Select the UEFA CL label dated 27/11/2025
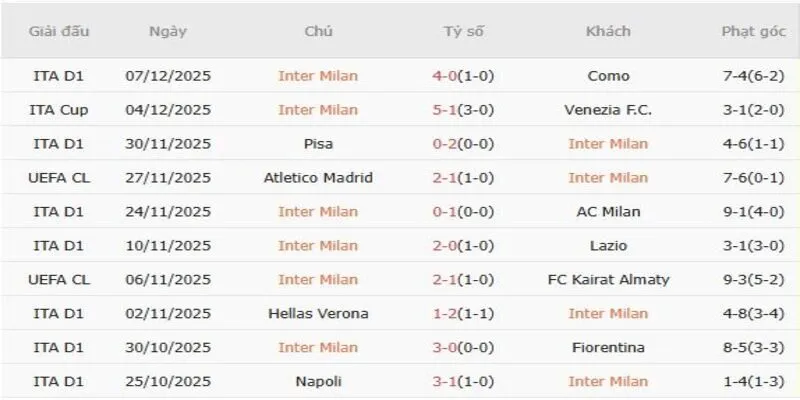The width and height of the screenshot is (800, 400). (59, 178)
